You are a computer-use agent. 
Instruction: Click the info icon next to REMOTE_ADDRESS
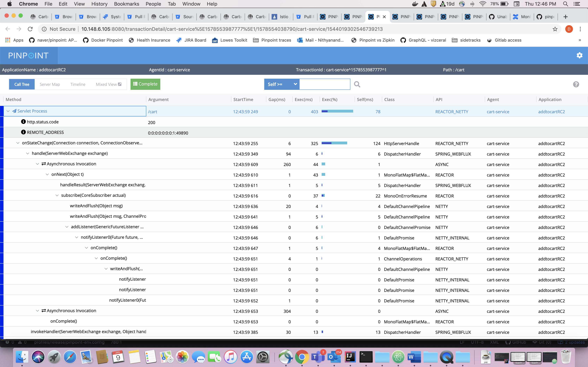point(23,132)
